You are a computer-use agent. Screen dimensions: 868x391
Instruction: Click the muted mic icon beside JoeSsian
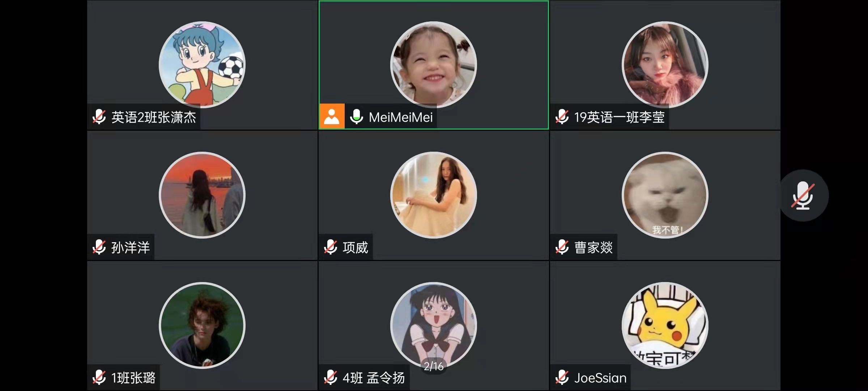pos(562,378)
